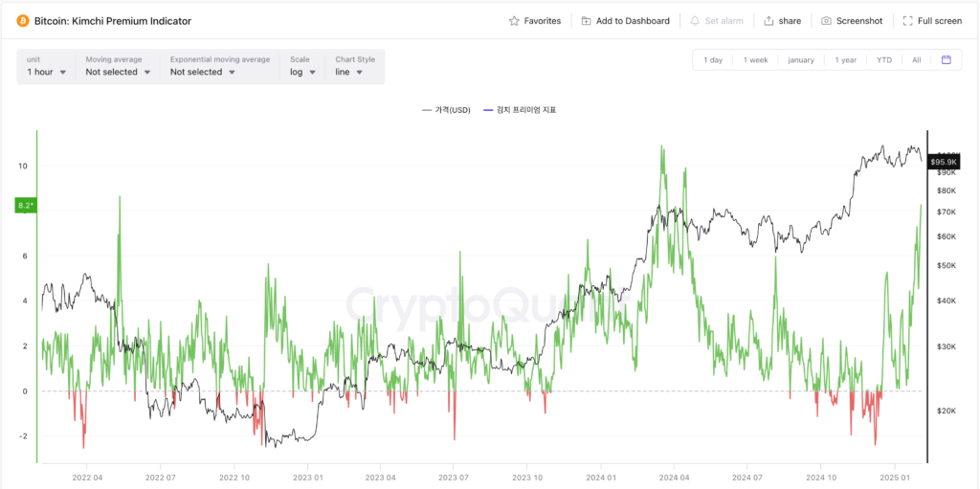Click the Full screen label text

coord(940,21)
